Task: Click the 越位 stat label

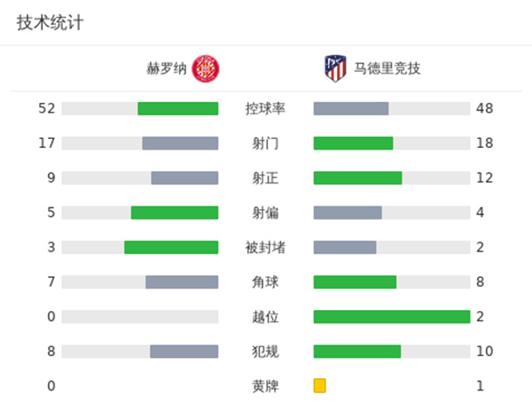Action: tap(265, 316)
